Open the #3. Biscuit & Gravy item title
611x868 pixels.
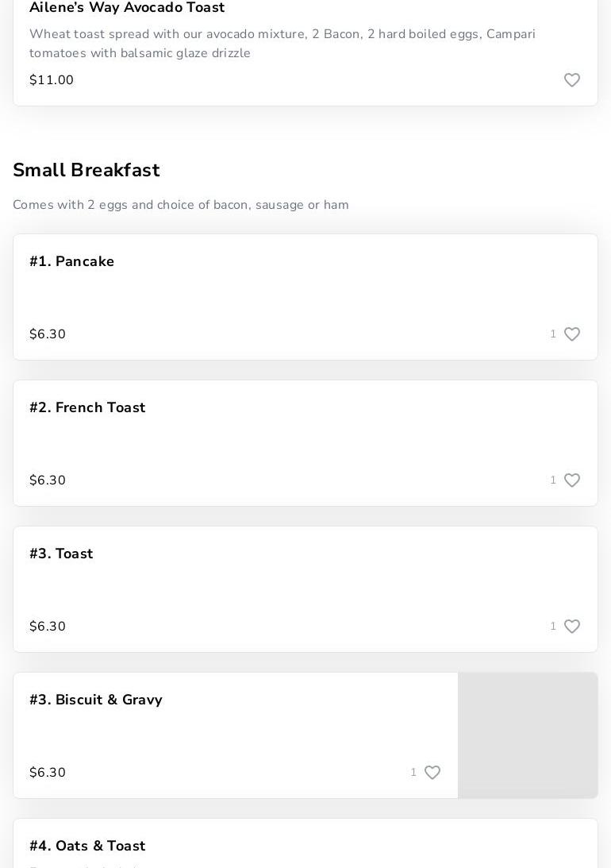coord(96,700)
